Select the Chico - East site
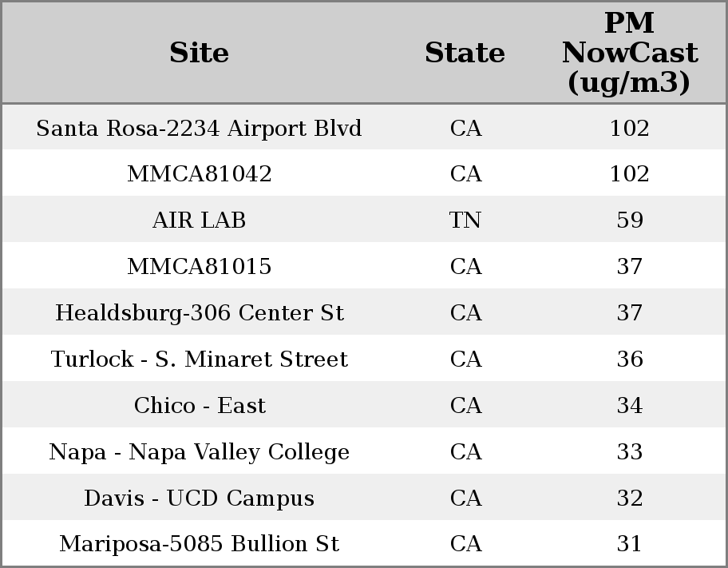The image size is (728, 568). click(x=199, y=406)
